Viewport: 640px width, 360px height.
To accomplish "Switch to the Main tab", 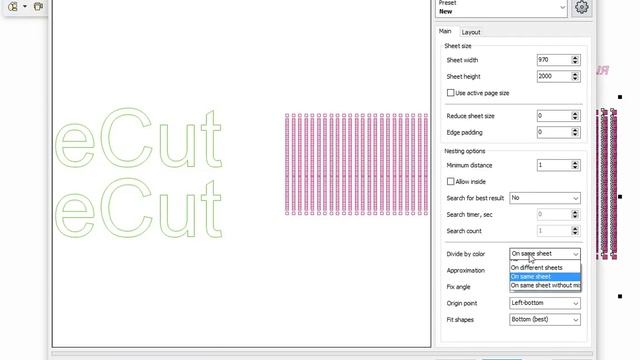I will 445,31.
